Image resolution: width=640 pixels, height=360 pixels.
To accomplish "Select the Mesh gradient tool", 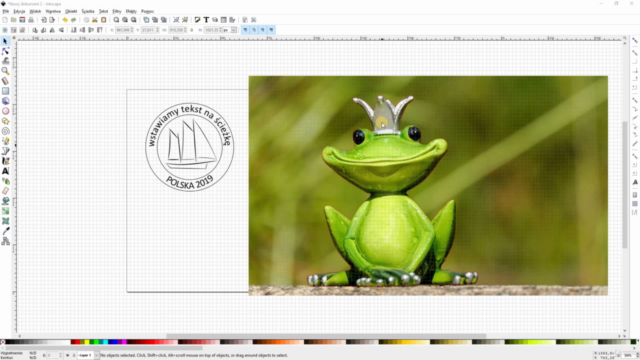I will [x=5, y=221].
